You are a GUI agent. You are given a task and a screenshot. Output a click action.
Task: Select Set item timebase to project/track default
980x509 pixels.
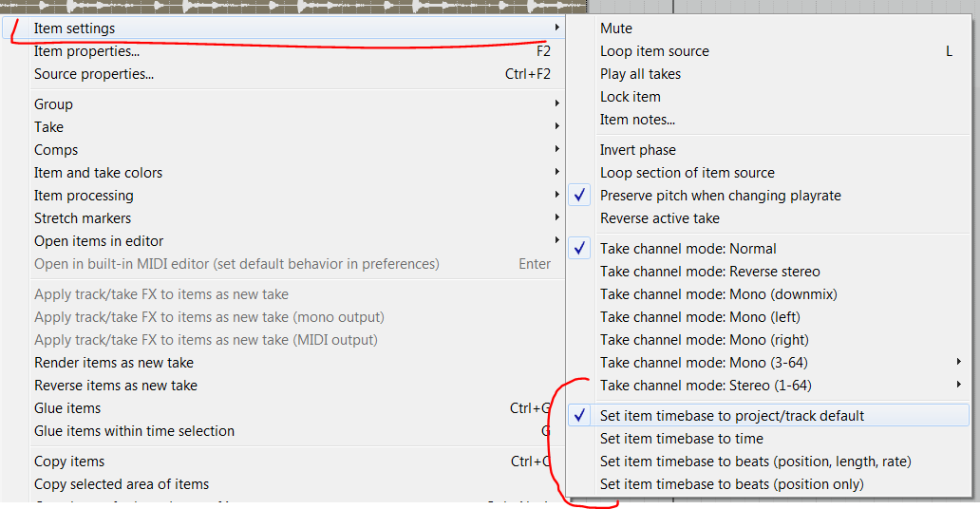tap(731, 416)
